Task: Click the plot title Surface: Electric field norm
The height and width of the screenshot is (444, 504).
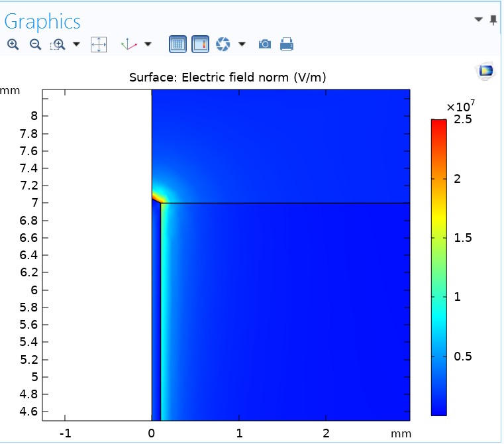Action: (227, 78)
